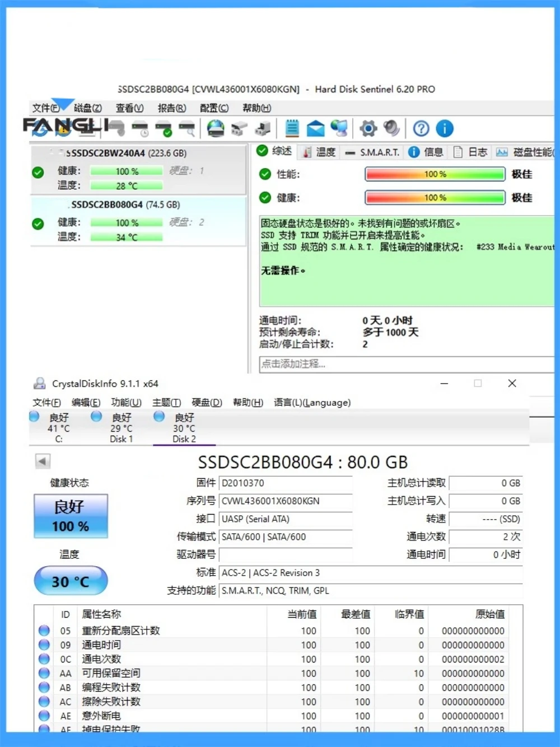The image size is (560, 747).
Task: Click the disk with green checkmark toolbar icon
Action: (164, 129)
